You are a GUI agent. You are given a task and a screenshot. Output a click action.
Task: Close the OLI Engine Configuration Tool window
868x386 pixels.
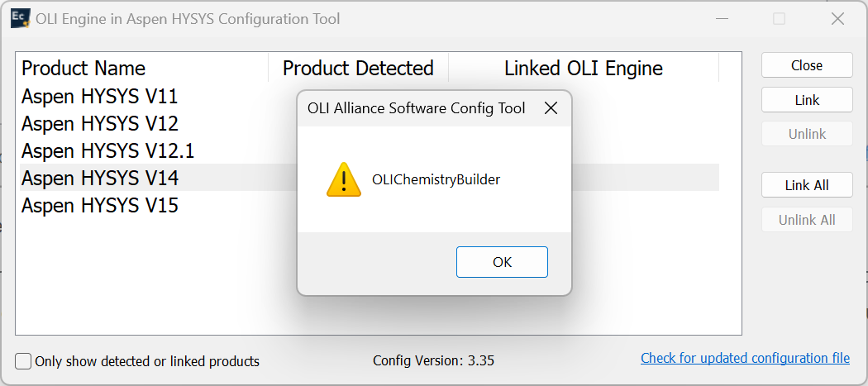(x=839, y=19)
